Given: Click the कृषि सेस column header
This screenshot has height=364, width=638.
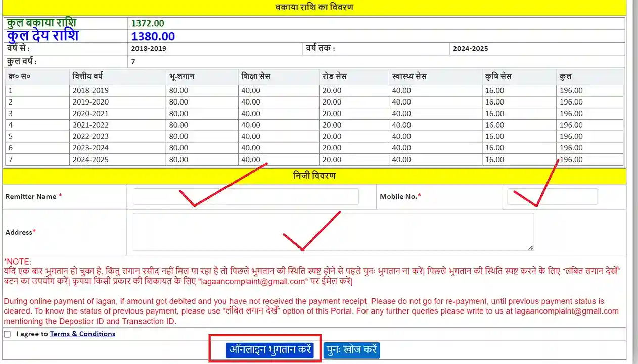Looking at the screenshot, I should [x=498, y=76].
